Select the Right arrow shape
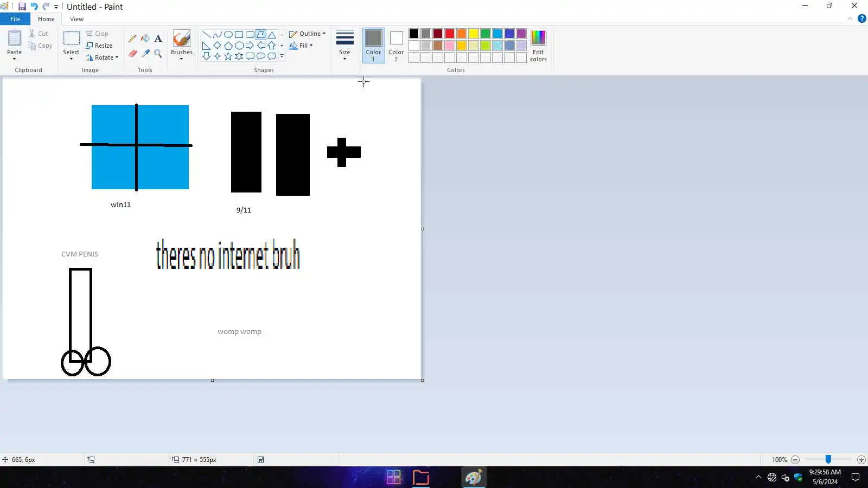 pyautogui.click(x=250, y=46)
